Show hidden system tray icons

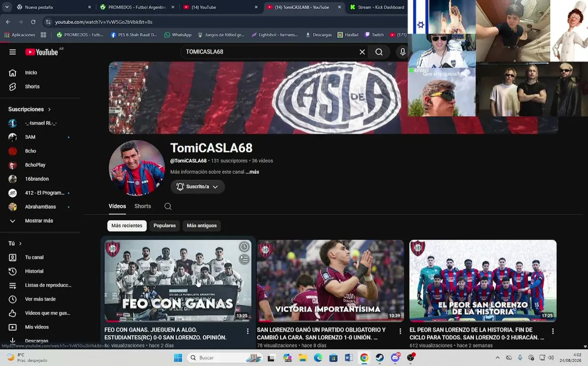(498, 358)
